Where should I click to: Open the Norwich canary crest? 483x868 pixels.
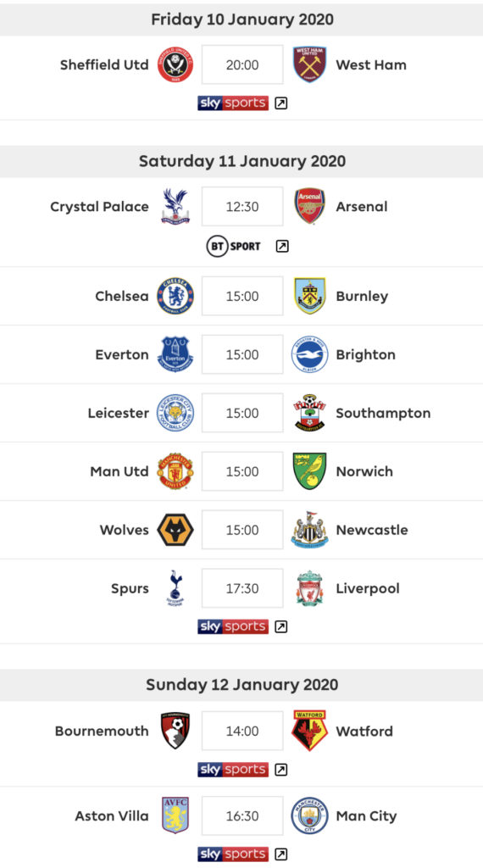tap(309, 471)
